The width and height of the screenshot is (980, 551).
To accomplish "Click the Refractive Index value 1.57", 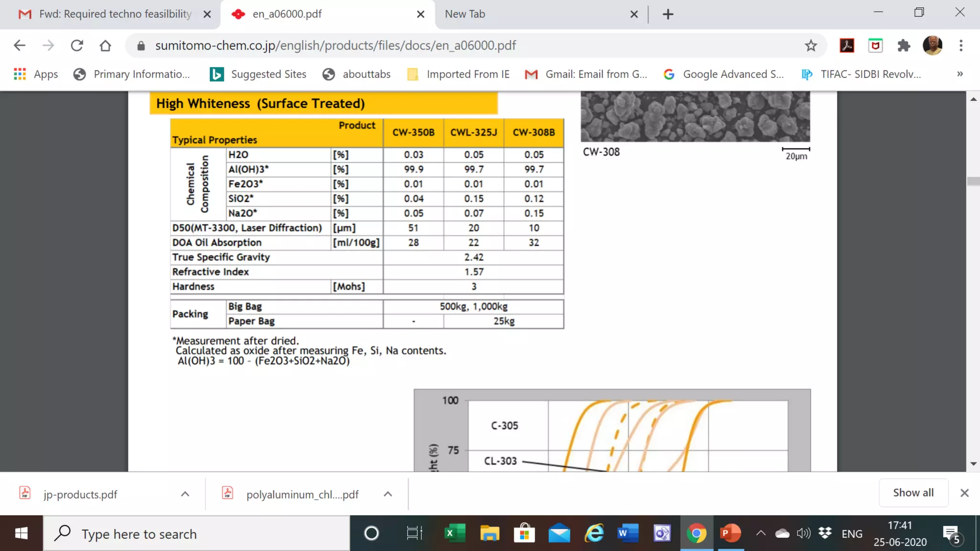I will (474, 272).
